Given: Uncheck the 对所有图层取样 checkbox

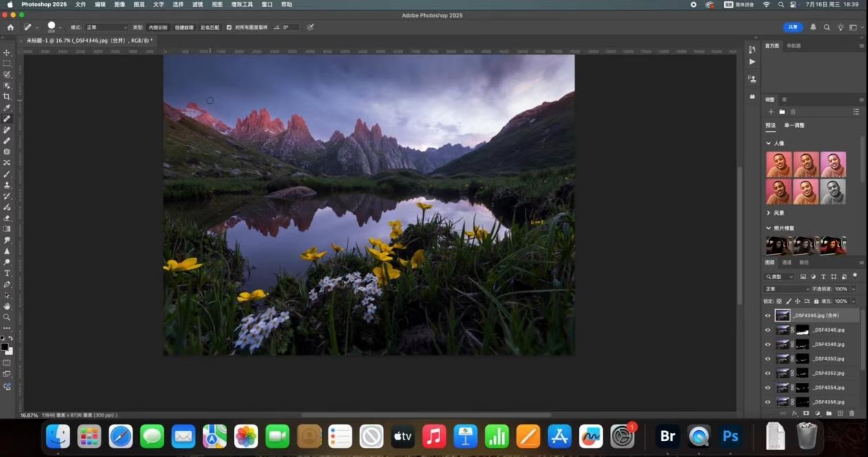Looking at the screenshot, I should (x=229, y=28).
